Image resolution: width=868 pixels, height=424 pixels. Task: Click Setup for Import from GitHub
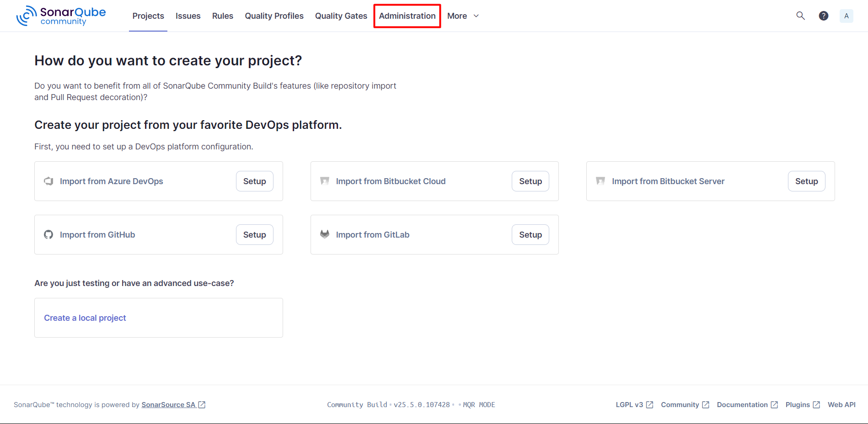click(254, 234)
